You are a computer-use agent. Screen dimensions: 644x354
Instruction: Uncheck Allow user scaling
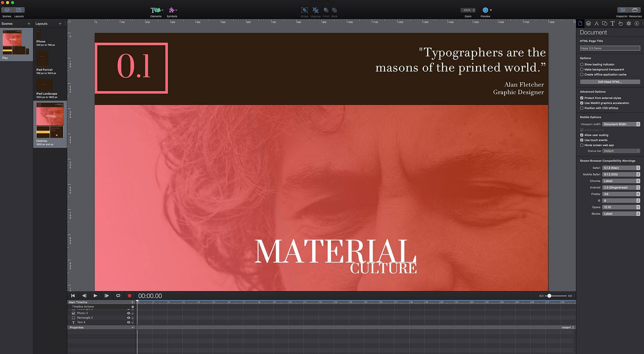pos(582,135)
